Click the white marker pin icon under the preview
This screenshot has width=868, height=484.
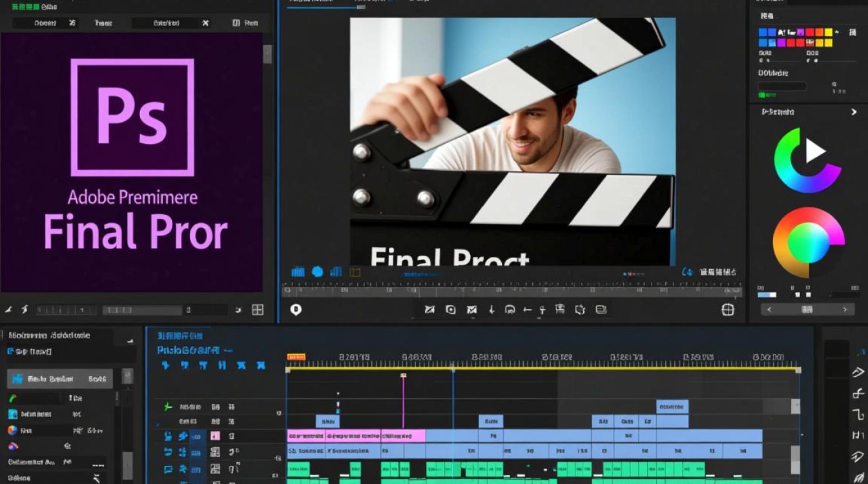[296, 310]
